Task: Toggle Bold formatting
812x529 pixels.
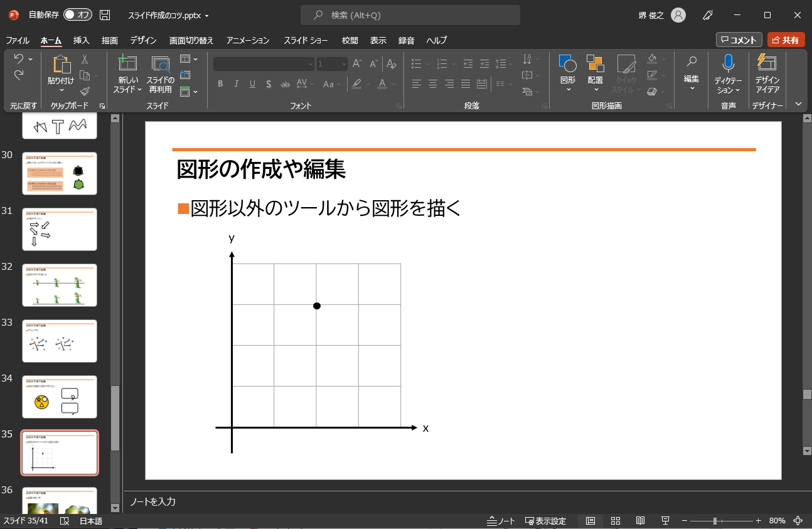Action: 220,83
